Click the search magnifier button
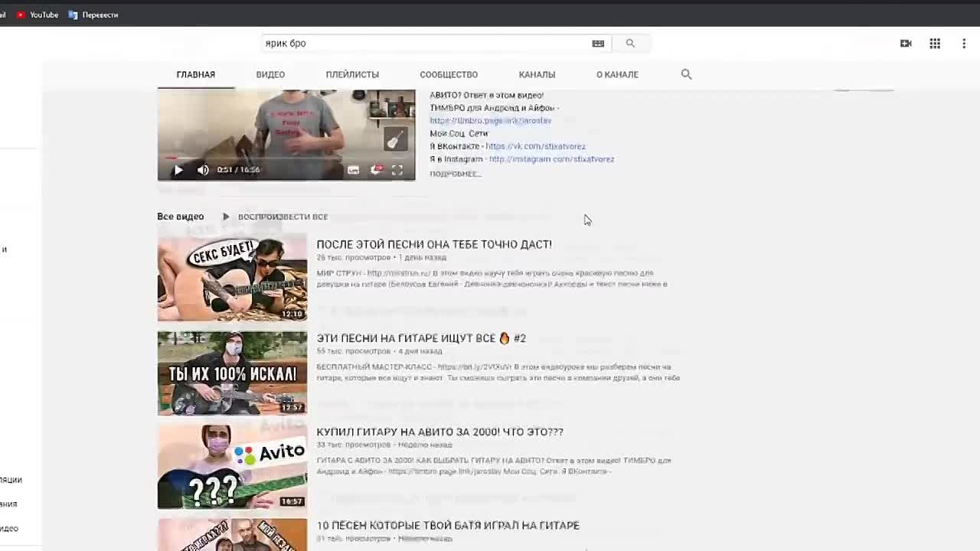Image resolution: width=980 pixels, height=551 pixels. (630, 44)
